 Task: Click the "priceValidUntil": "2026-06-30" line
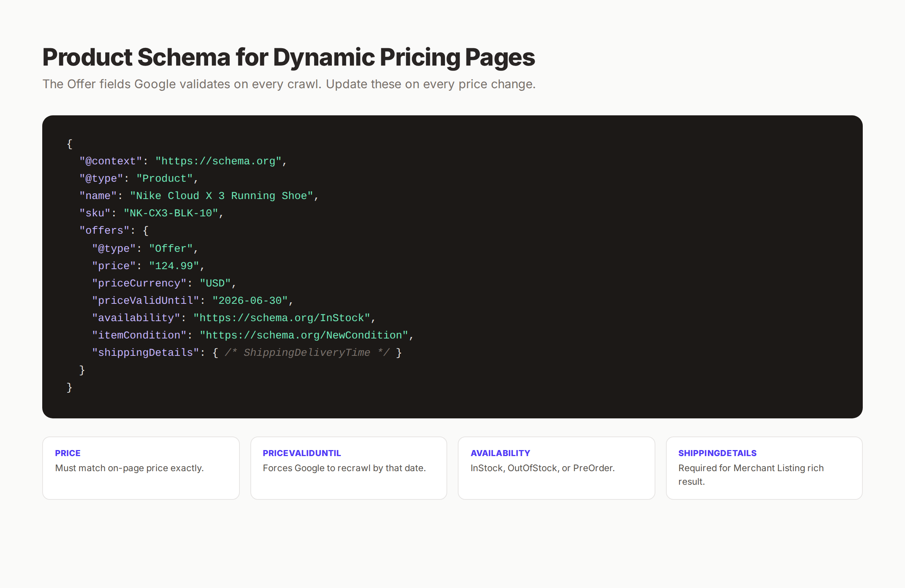(192, 301)
